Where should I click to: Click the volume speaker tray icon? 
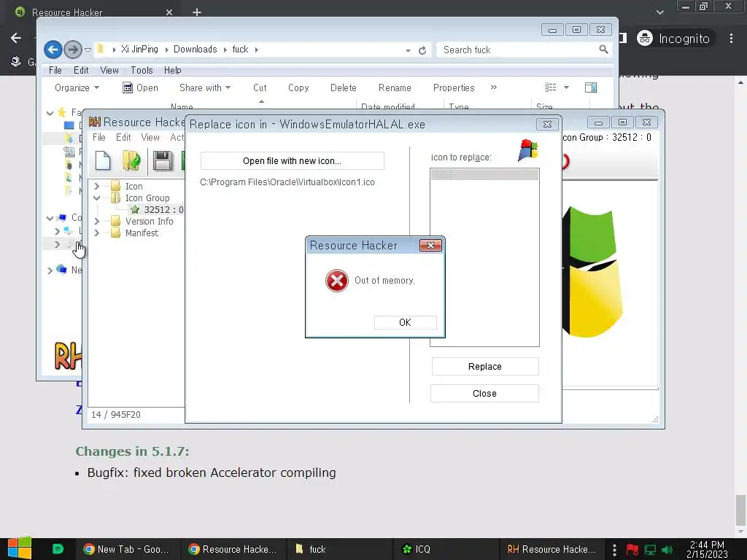point(667,550)
